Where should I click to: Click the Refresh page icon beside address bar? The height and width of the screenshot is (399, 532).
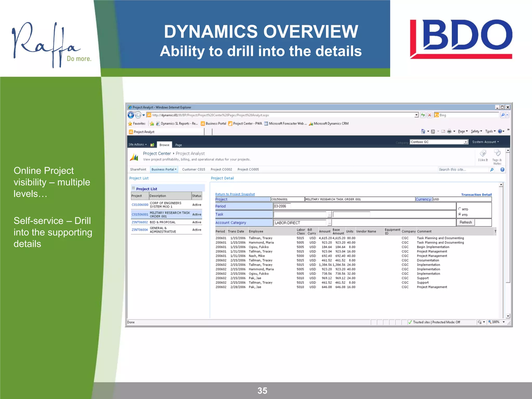(423, 115)
